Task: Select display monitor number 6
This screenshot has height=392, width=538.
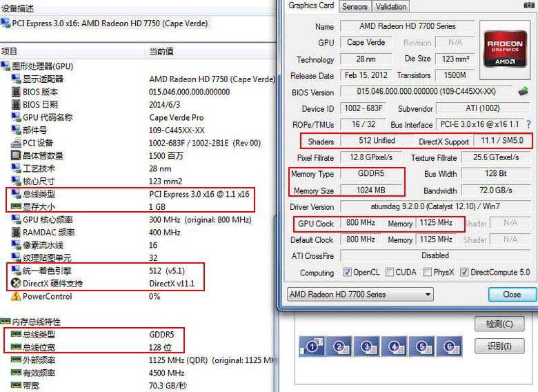Action: (x=450, y=346)
